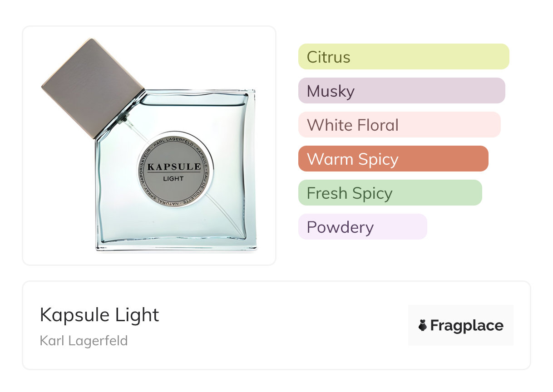Click the Fragplace bottle logo icon
The height and width of the screenshot is (392, 553).
click(423, 325)
